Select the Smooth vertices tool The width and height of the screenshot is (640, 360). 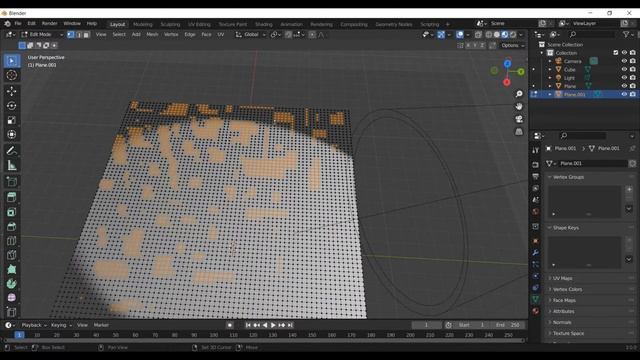[12, 298]
